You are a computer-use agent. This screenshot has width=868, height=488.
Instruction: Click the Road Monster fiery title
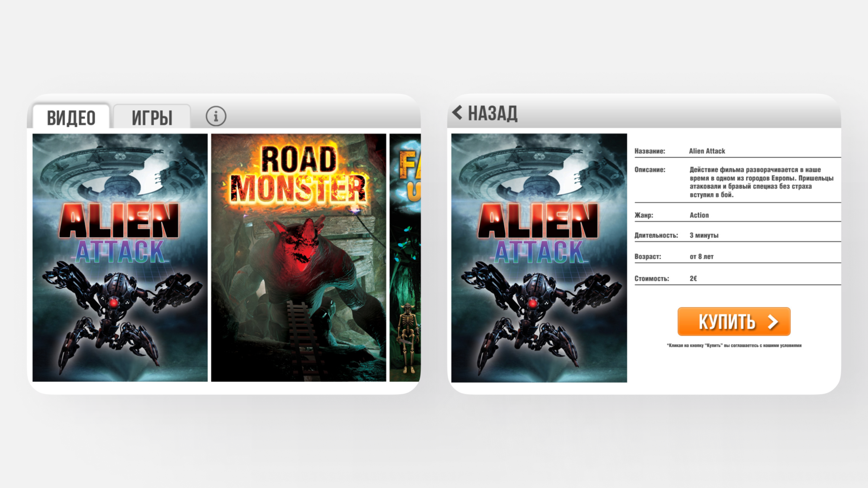(x=298, y=174)
